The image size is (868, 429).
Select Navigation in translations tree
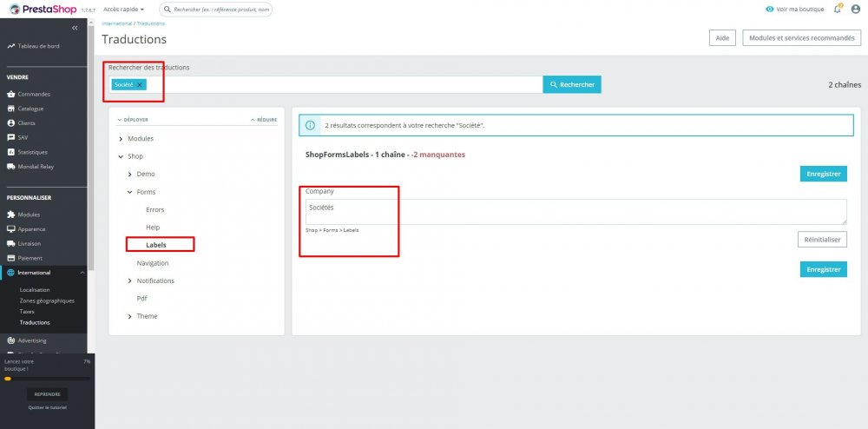pyautogui.click(x=153, y=263)
